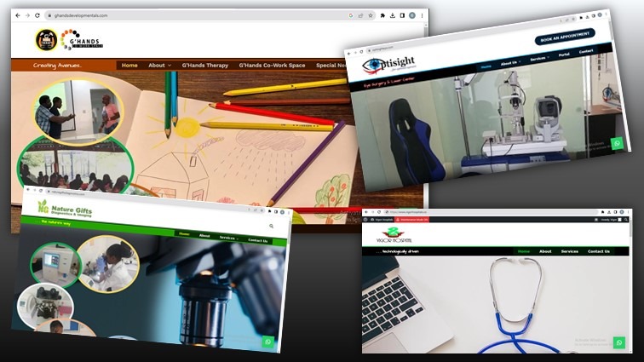This screenshot has width=644, height=362.
Task: Open Contact Us in Vigor Hospital navigation
Action: pos(599,251)
